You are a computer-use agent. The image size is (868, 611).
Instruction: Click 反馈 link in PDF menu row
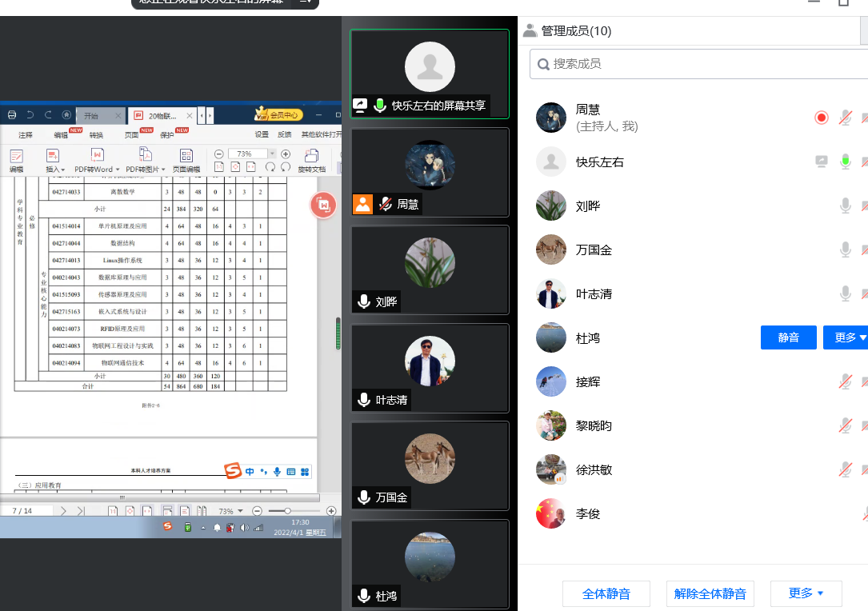click(285, 134)
